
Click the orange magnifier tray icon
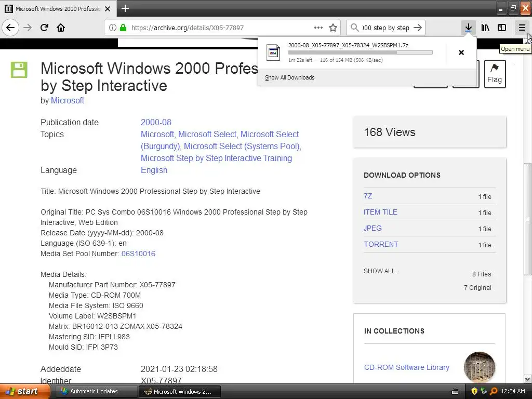point(494,392)
